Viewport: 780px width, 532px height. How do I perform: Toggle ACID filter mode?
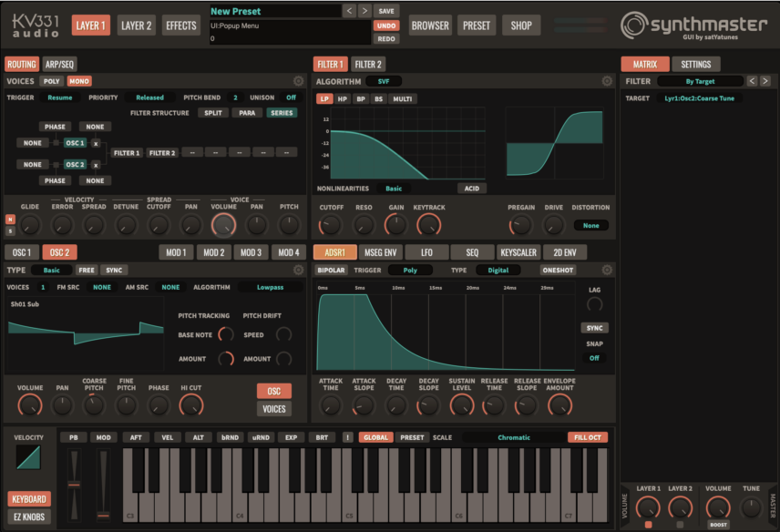click(x=472, y=189)
